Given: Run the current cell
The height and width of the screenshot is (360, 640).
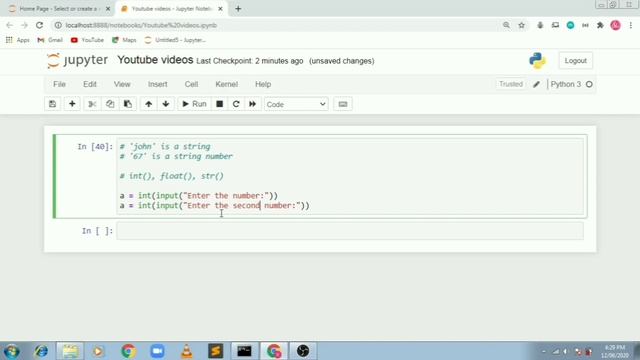Looking at the screenshot, I should point(194,104).
